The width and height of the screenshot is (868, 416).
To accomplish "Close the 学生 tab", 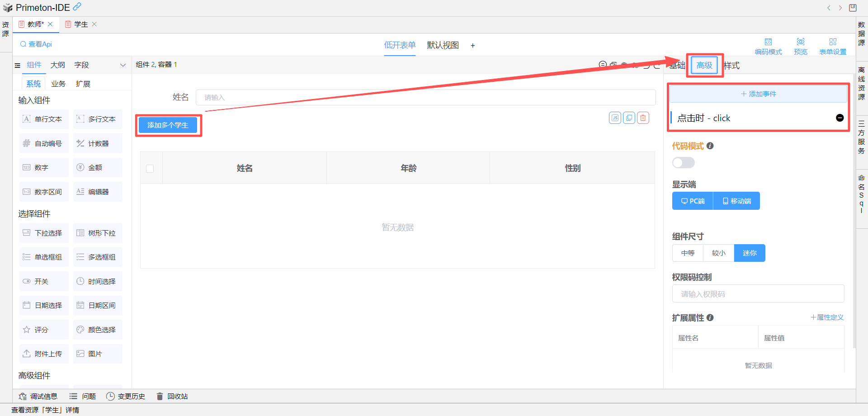I will 94,24.
